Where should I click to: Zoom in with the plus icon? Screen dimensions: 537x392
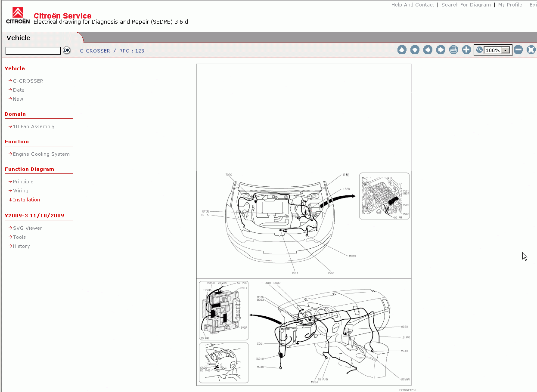click(466, 49)
